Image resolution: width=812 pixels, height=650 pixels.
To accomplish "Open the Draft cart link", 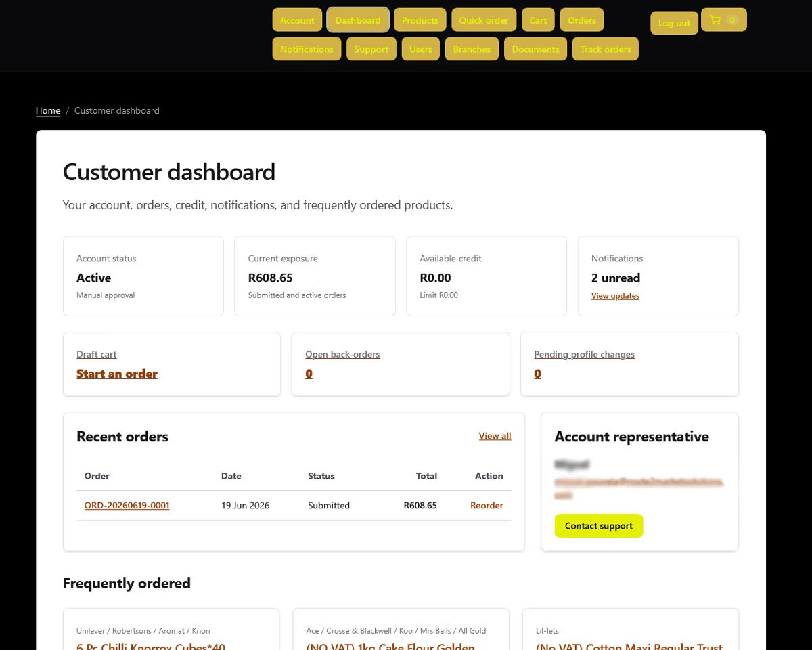I will click(97, 354).
